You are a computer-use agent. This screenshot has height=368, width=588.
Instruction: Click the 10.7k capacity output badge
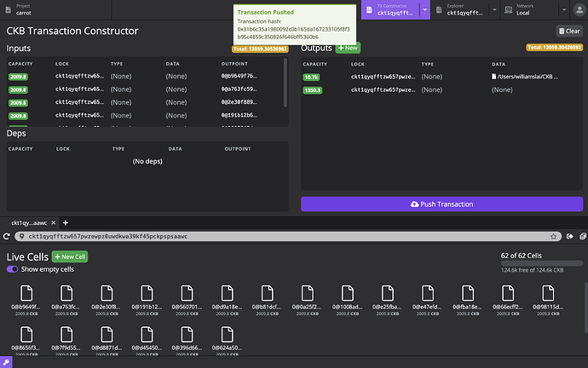[311, 77]
